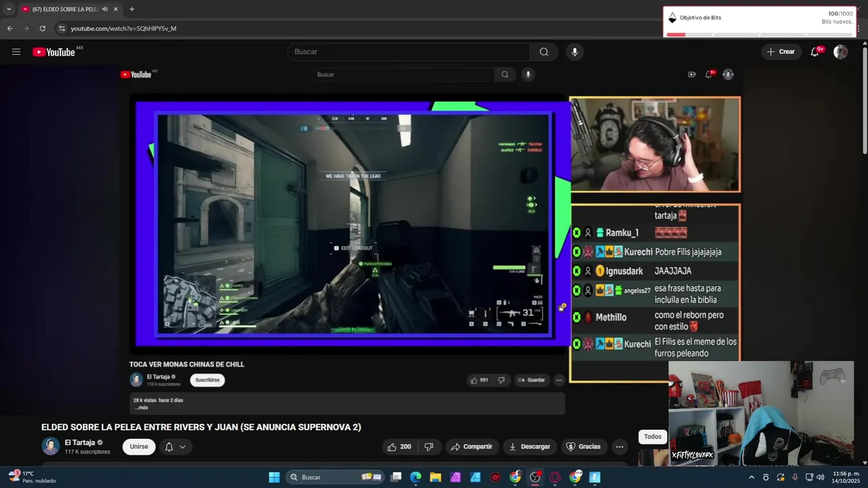Click video title ELDED SOBRE LA PELEA

[x=201, y=427]
